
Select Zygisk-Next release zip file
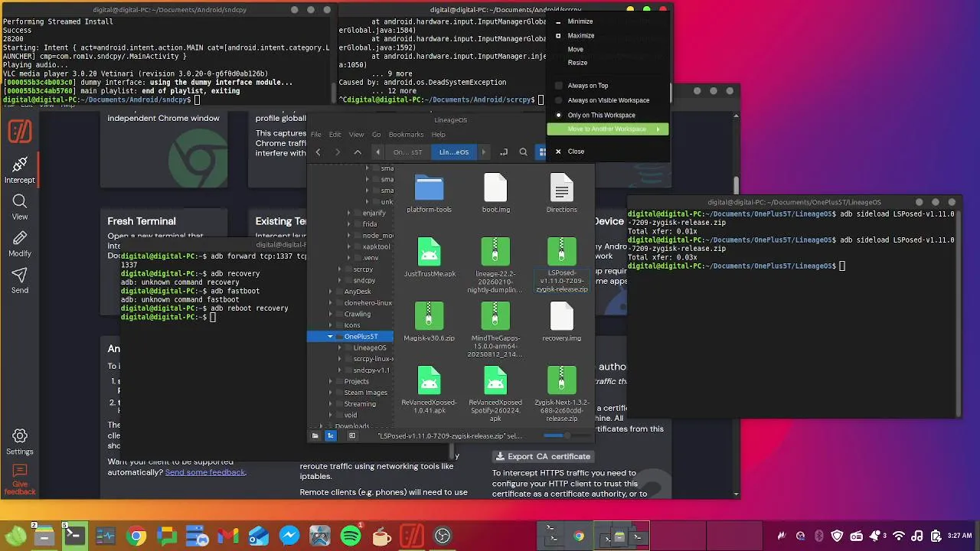coord(561,394)
